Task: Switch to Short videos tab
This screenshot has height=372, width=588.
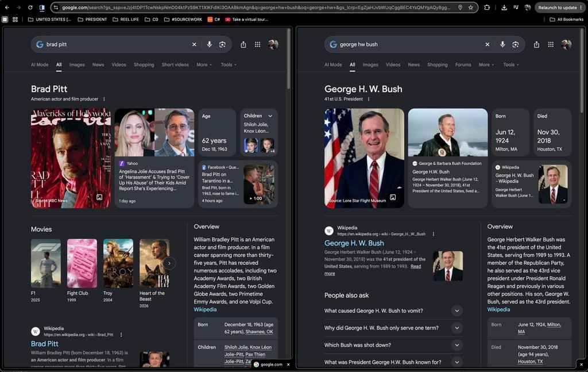Action: [x=175, y=64]
